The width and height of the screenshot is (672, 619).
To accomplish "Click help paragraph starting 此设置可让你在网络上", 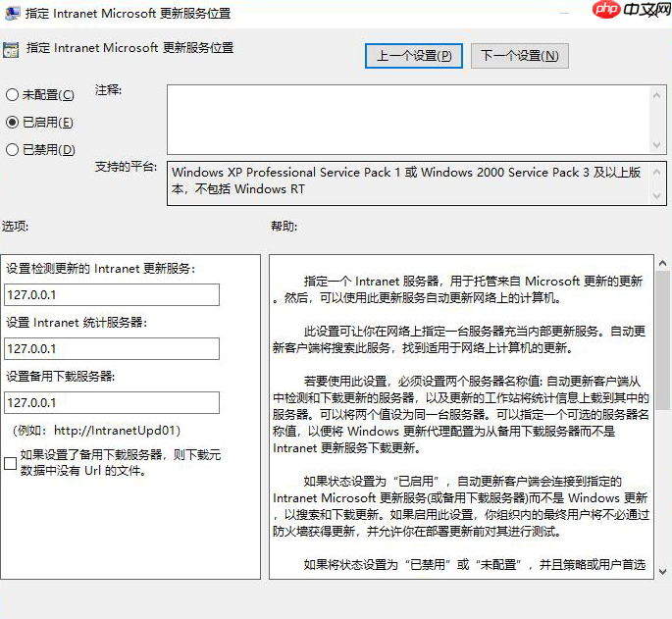I will [458, 339].
